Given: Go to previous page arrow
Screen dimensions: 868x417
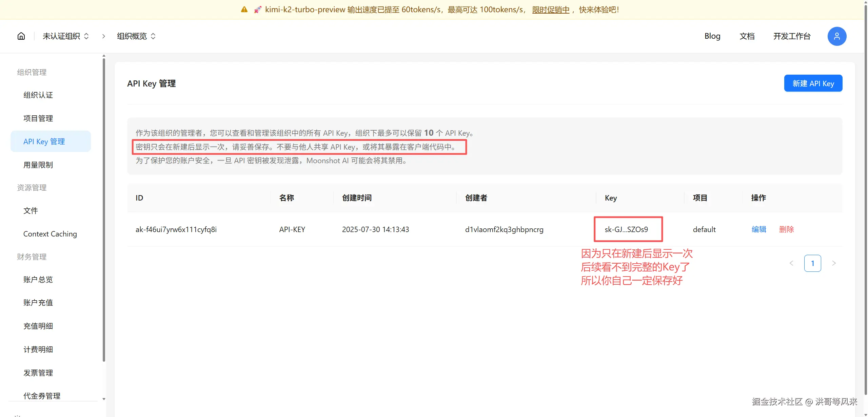Looking at the screenshot, I should click(x=791, y=263).
